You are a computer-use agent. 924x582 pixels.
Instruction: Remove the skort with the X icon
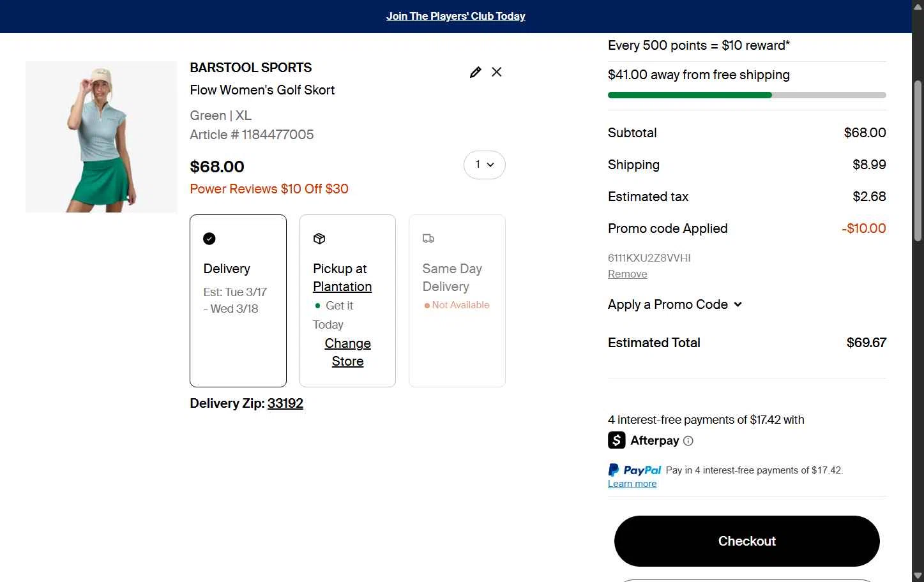click(x=497, y=72)
